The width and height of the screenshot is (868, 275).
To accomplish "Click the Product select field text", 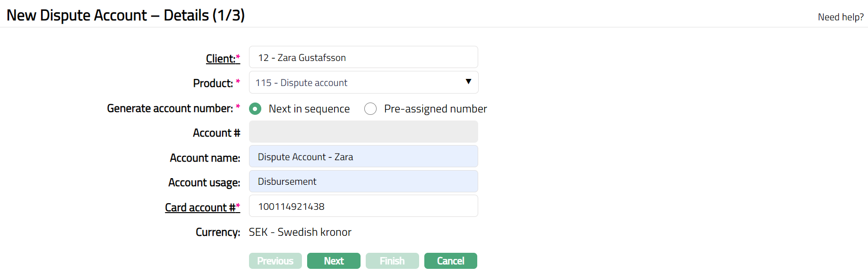I will (301, 83).
